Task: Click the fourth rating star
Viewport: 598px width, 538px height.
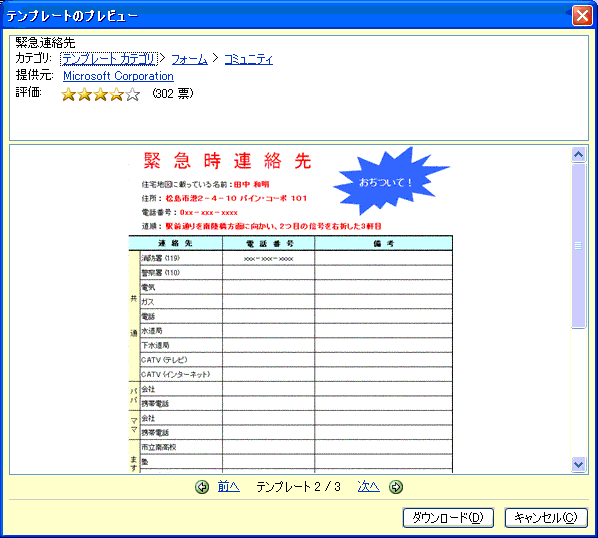Action: point(116,94)
